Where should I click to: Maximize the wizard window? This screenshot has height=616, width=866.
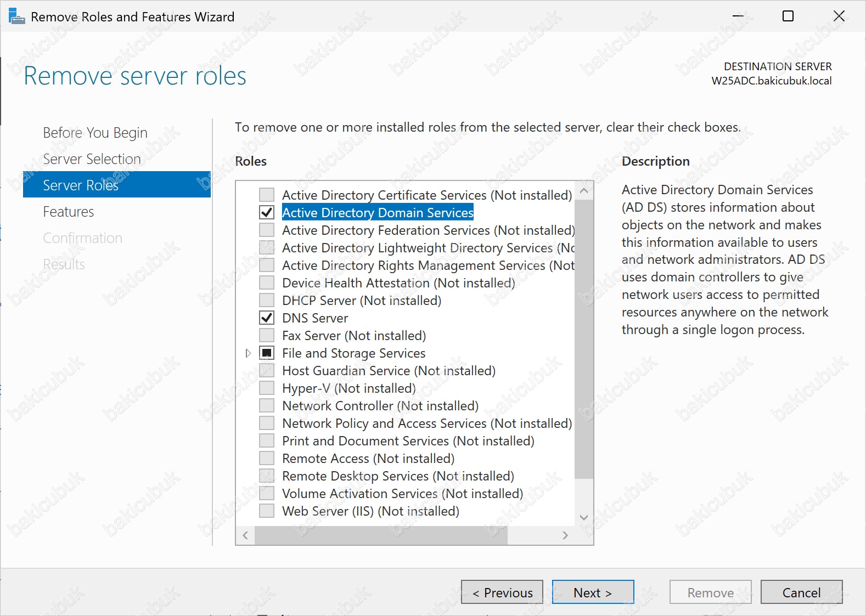pos(788,16)
